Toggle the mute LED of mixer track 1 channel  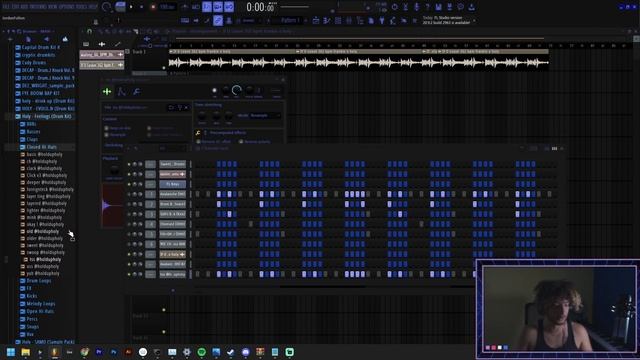pos(129,195)
